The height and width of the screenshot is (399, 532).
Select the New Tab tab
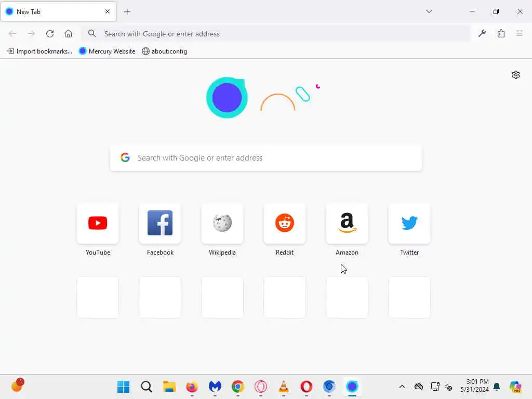[58, 11]
